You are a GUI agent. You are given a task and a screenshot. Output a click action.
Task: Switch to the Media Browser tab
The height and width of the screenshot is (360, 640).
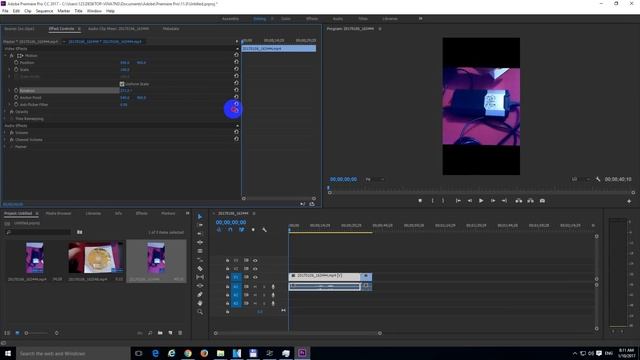58,213
